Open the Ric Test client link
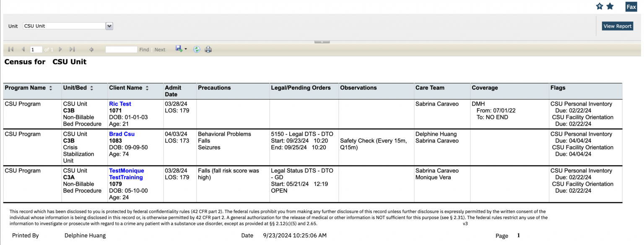The height and width of the screenshot is (245, 644). [120, 104]
